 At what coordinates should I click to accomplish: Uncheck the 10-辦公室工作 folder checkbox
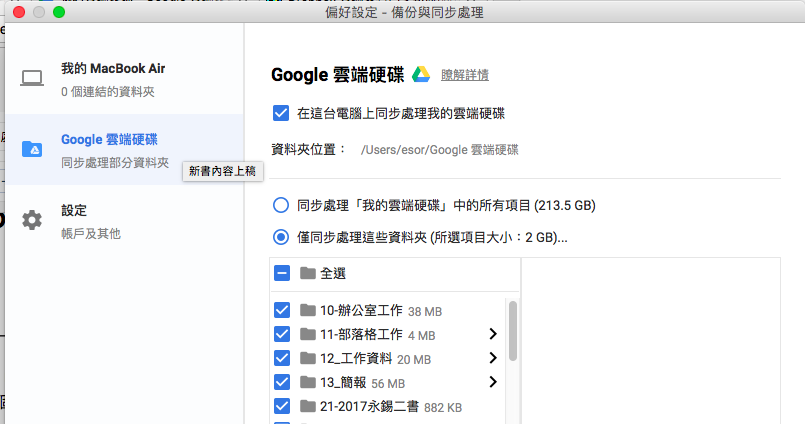coord(282,310)
